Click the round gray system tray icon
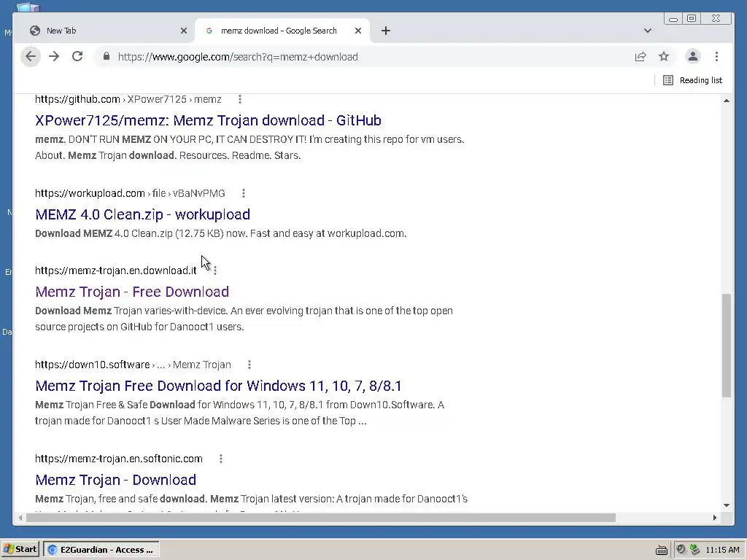 (x=681, y=550)
